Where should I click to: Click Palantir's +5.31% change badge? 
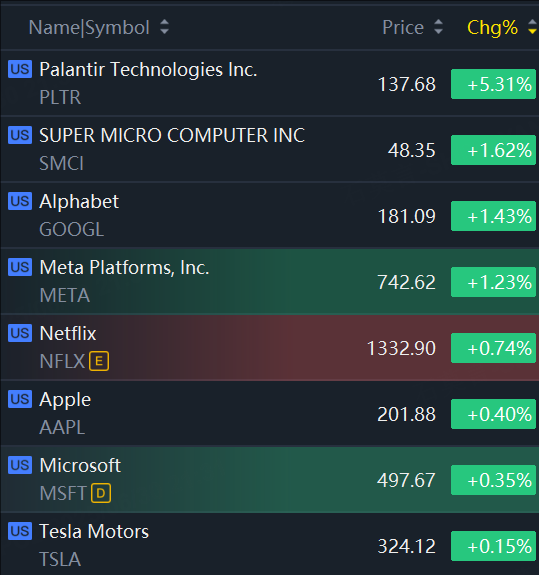click(493, 84)
